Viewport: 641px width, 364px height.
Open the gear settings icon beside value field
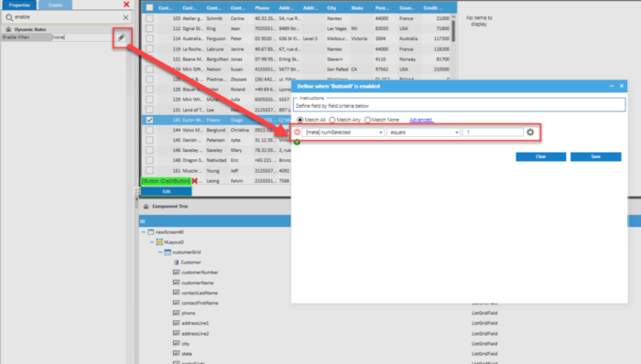[530, 133]
